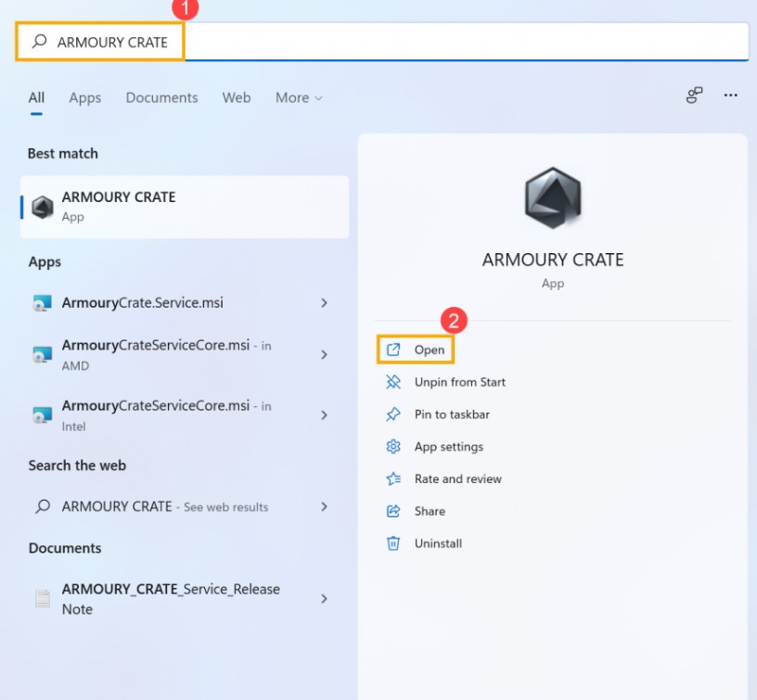This screenshot has height=700, width=757.
Task: Click the Uninstall trash can icon
Action: [393, 543]
